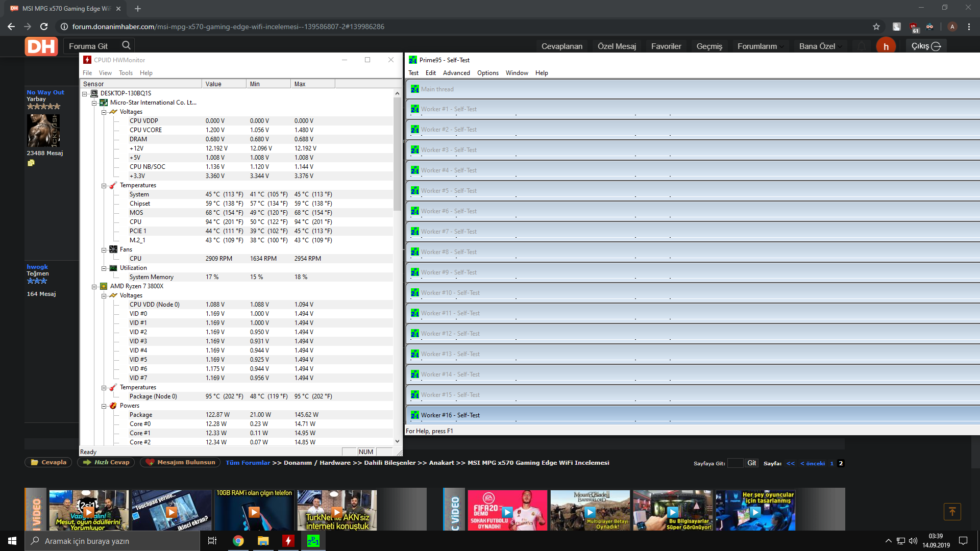Collapse the Micro-Star International node
The image size is (980, 551).
94,103
